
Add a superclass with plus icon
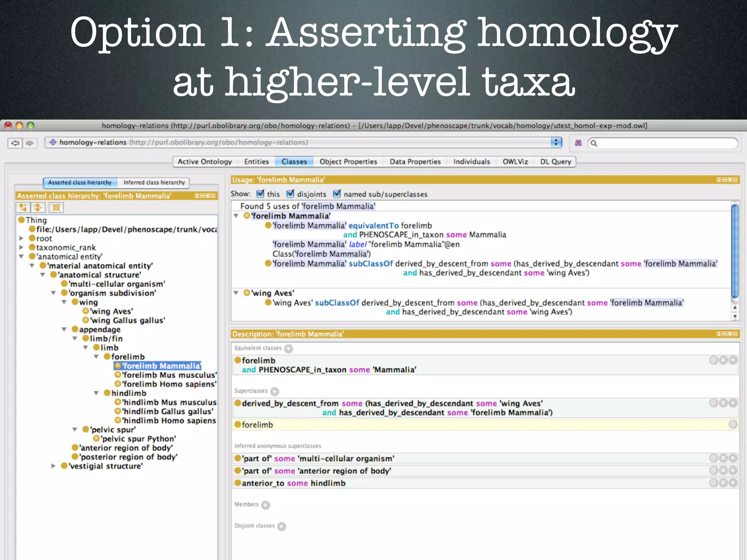(x=275, y=391)
